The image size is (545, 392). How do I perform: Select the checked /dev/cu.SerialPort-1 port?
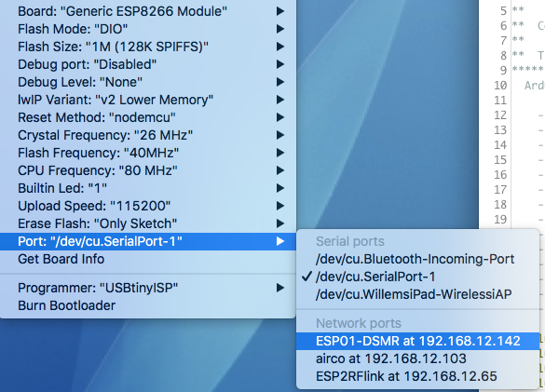pyautogui.click(x=417, y=277)
